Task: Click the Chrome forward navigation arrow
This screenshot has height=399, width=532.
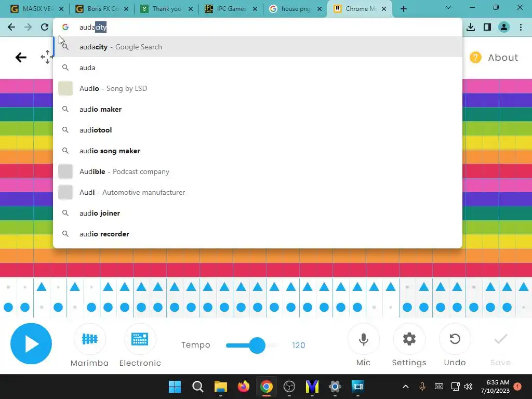Action: (x=28, y=27)
